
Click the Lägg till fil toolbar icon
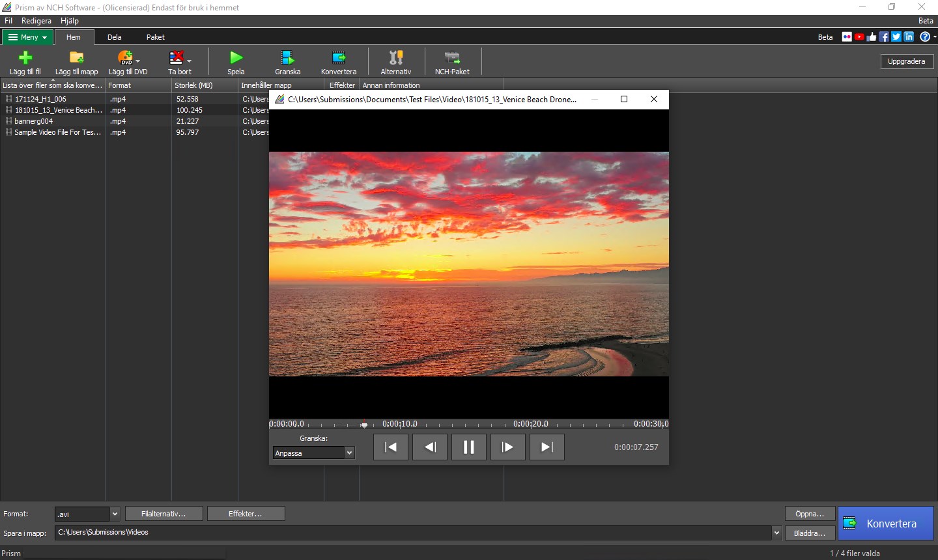(25, 59)
